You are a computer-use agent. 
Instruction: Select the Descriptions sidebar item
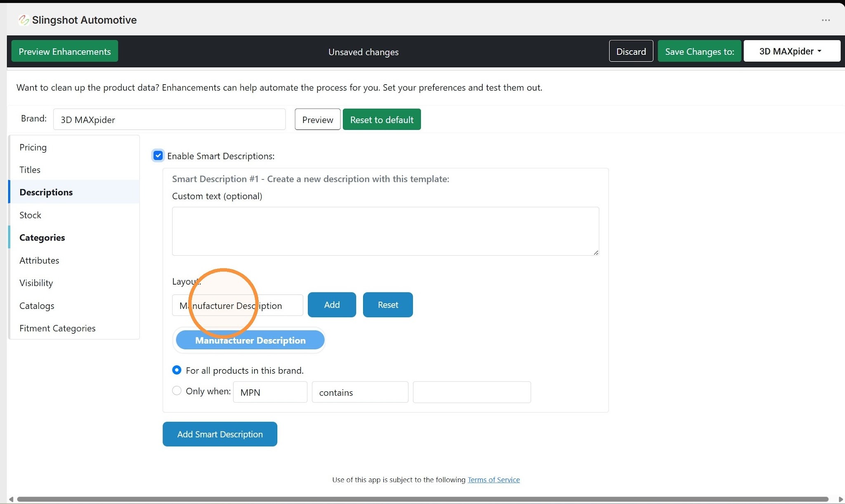[74, 192]
